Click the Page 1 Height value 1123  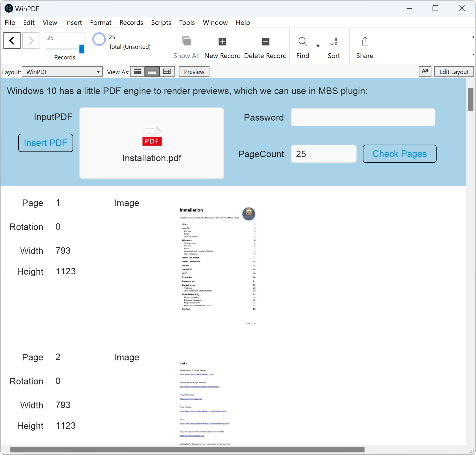point(66,271)
